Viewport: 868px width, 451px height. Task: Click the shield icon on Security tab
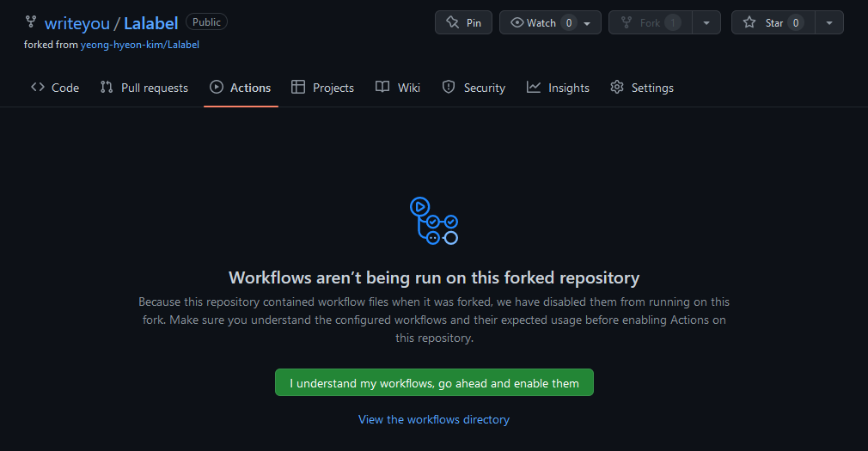point(449,87)
